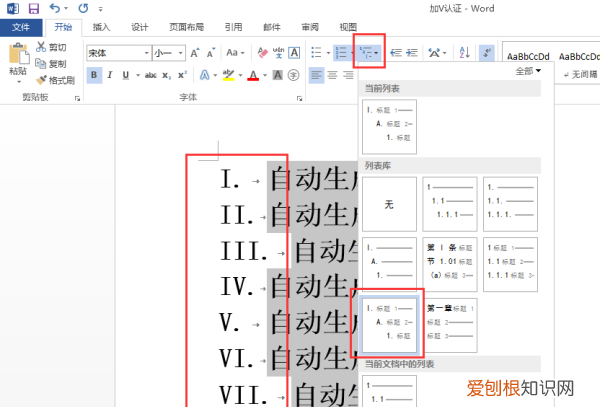This screenshot has height=407, width=600.
Task: Switch to the 视图 tab
Action: (x=348, y=27)
